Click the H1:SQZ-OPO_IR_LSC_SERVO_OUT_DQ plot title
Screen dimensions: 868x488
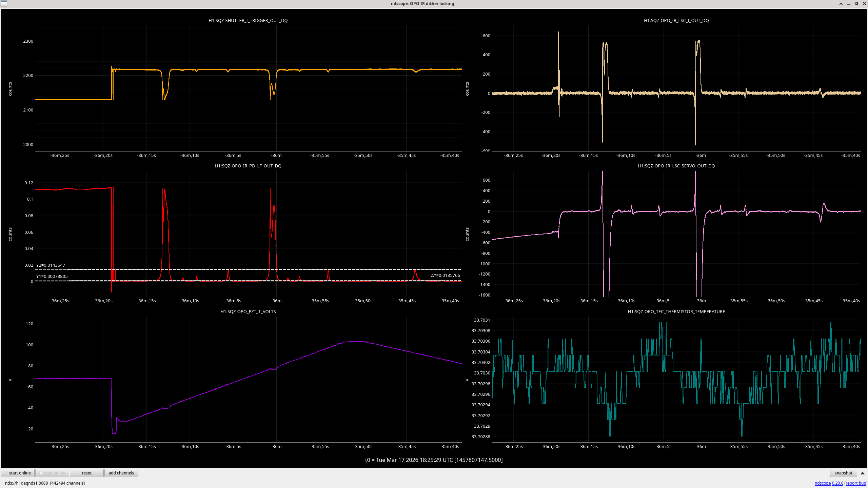[676, 166]
